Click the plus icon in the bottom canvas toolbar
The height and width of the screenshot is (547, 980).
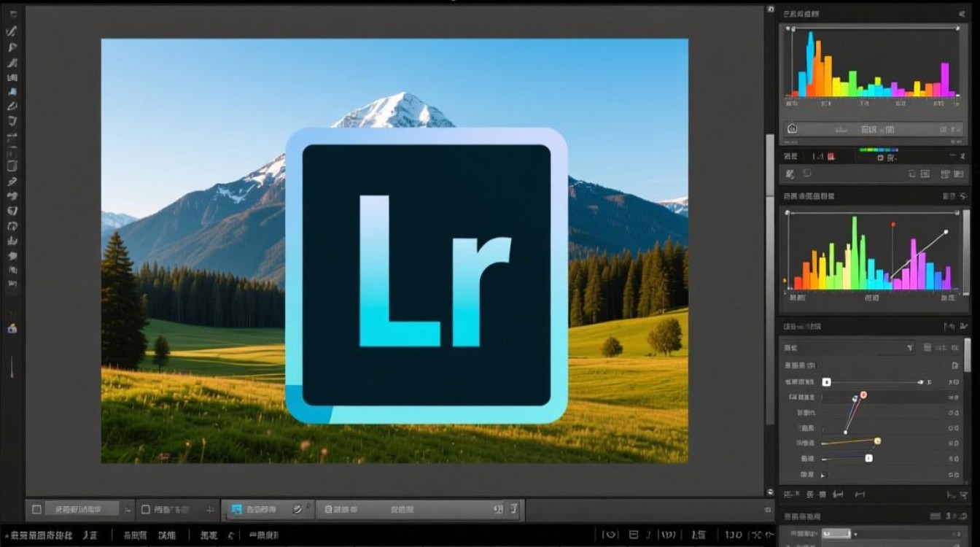click(210, 509)
